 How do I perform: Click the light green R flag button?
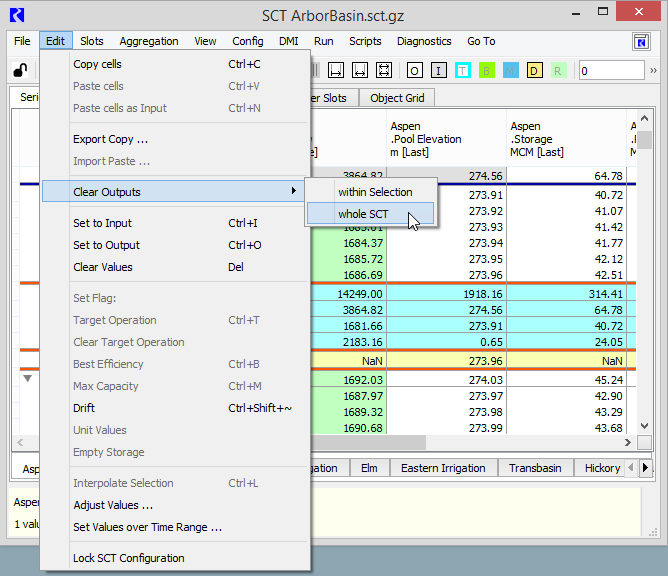point(558,71)
